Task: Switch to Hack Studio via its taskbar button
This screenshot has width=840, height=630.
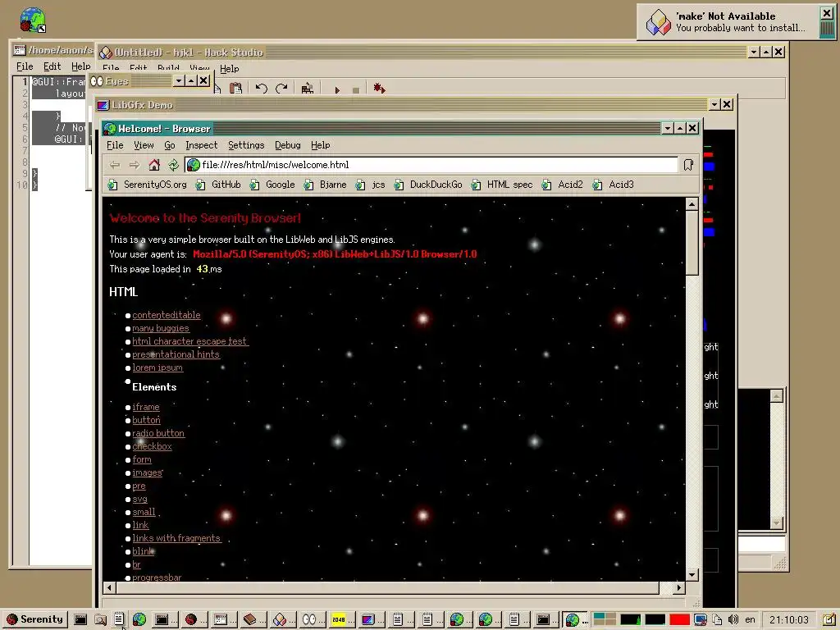Action: (283, 620)
